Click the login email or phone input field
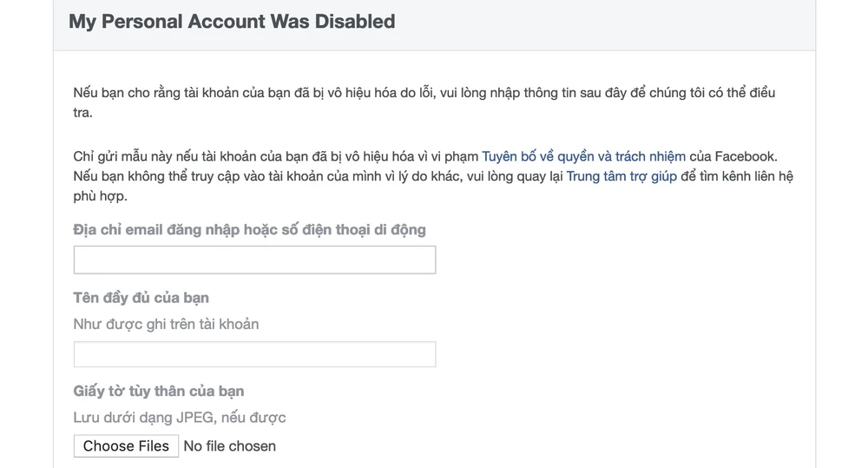Viewport: 868px width, 468px height. [254, 260]
